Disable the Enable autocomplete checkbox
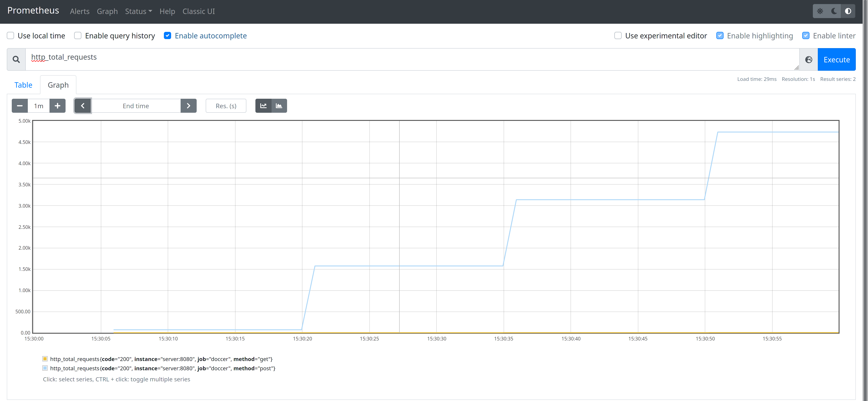Viewport: 868px width, 401px height. pyautogui.click(x=167, y=36)
